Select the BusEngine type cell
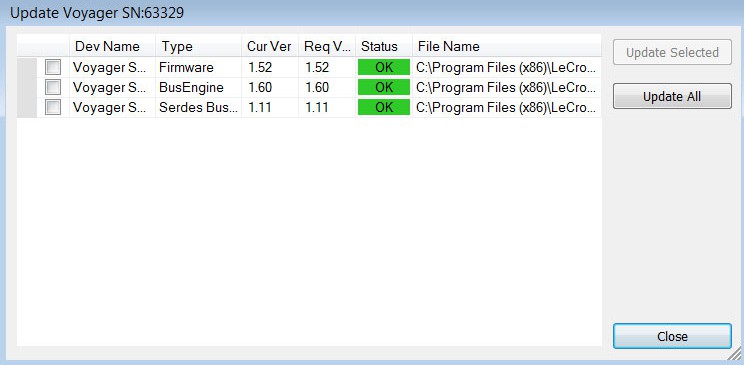The height and width of the screenshot is (365, 744). pos(198,87)
